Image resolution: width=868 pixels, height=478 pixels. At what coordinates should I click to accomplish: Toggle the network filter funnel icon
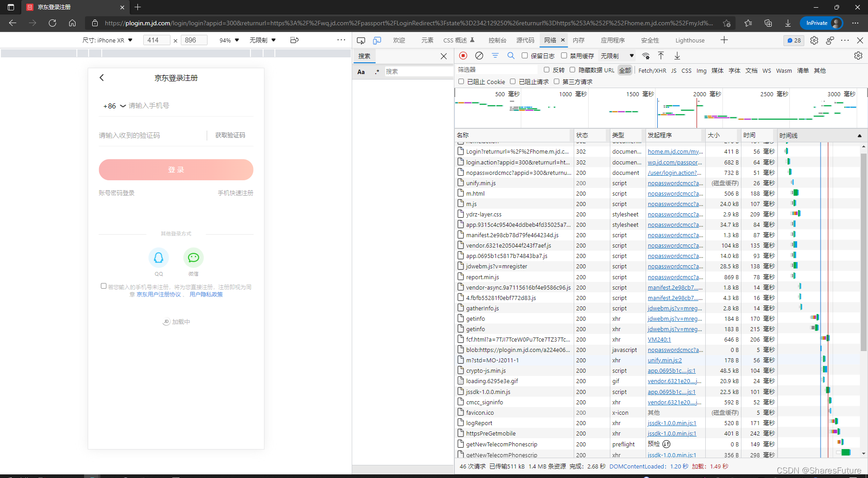click(x=495, y=56)
